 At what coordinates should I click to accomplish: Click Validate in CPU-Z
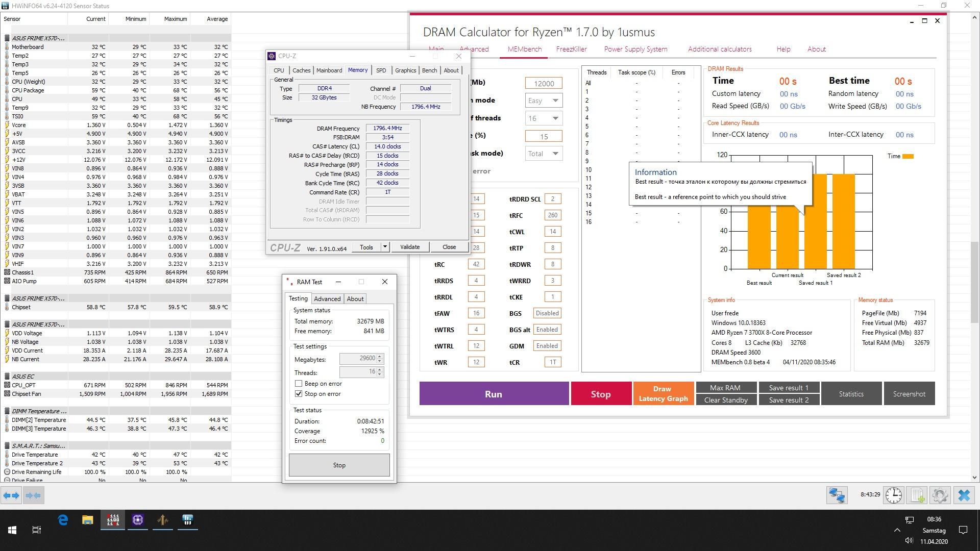pos(410,247)
